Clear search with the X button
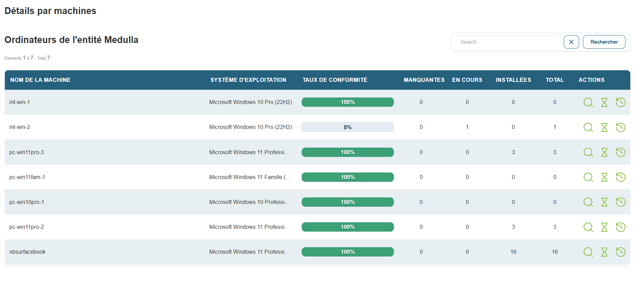 coord(571,42)
